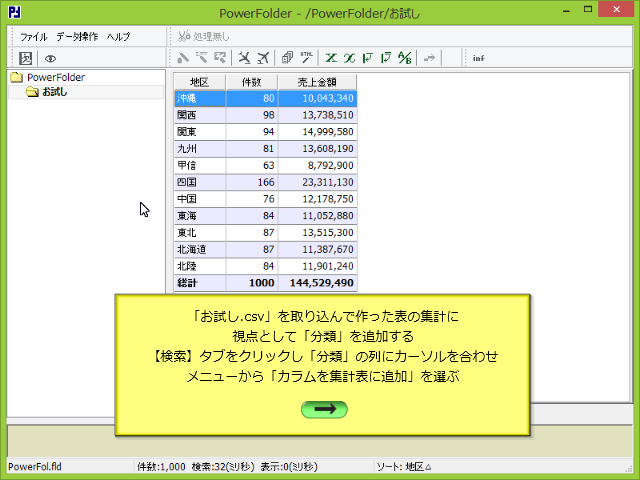Select the 沖縄 row cell
640x480 pixels.
(200, 98)
